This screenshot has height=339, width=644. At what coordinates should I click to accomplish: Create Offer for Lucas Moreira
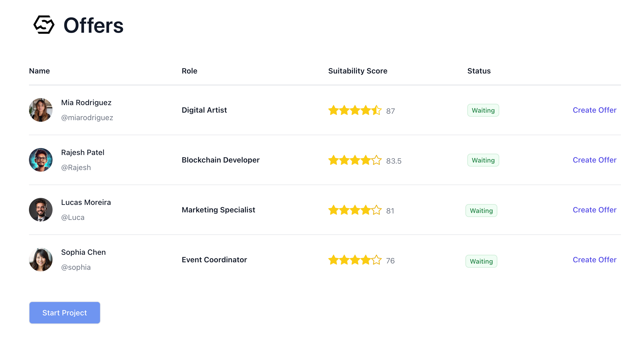click(x=594, y=210)
